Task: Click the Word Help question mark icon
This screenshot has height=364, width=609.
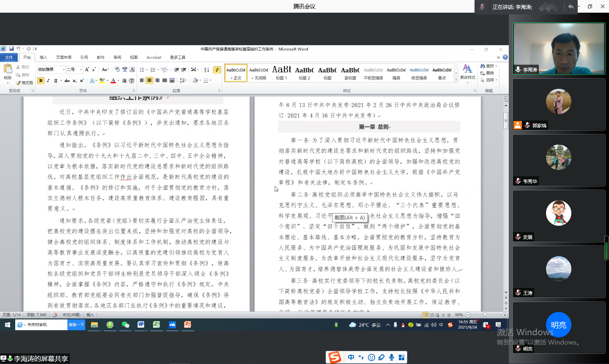Action: 505,57
